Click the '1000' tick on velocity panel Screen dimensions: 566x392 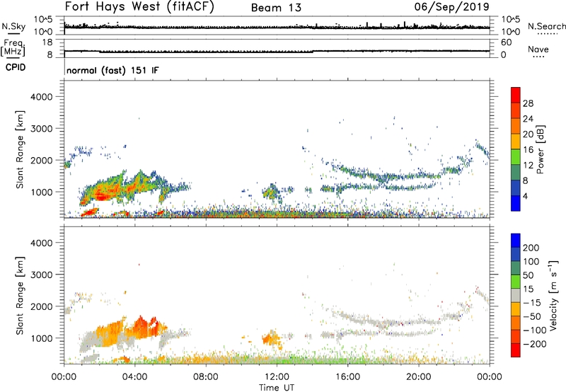[x=42, y=338]
